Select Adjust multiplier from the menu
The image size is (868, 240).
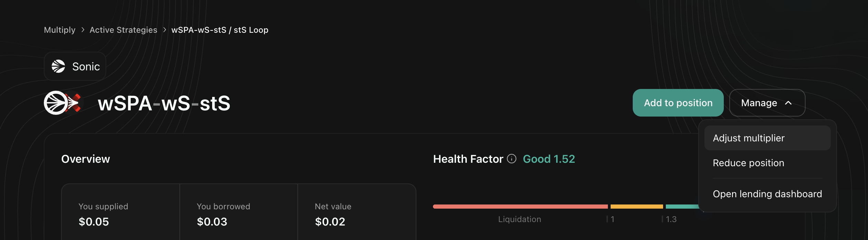749,138
